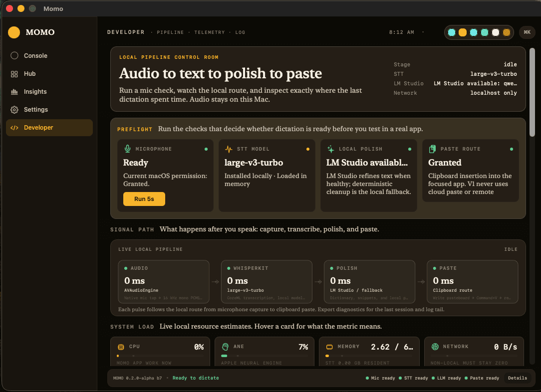Click the orange status dot in header pill

pos(462,32)
